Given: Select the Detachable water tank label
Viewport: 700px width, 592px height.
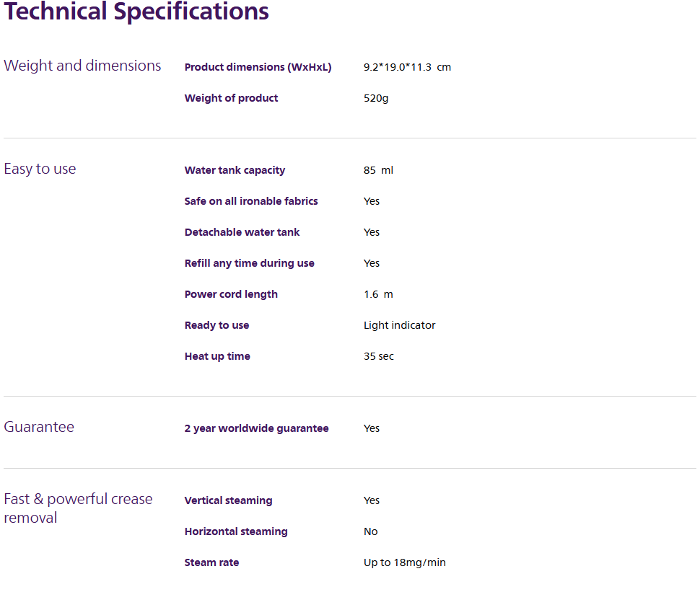Looking at the screenshot, I should [242, 232].
